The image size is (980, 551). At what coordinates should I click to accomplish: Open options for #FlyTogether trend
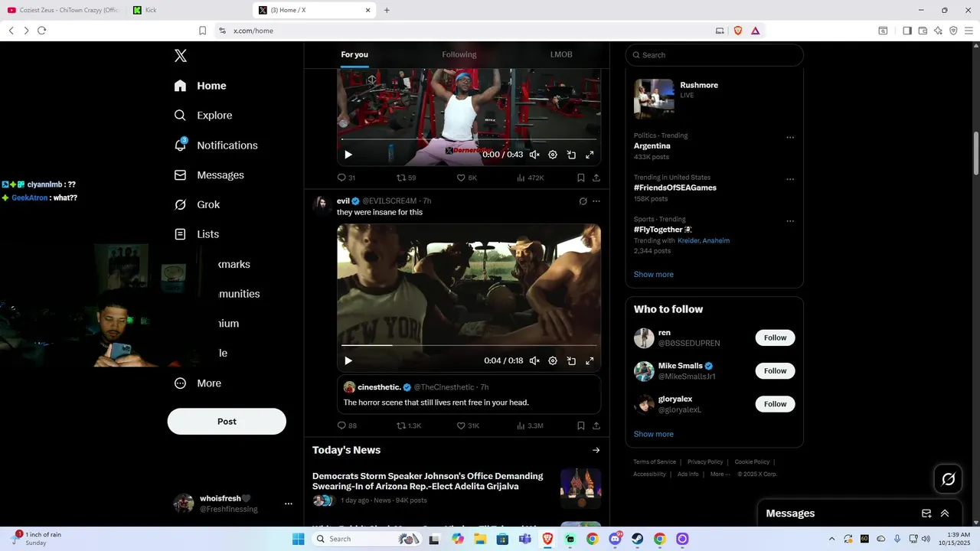coord(790,222)
